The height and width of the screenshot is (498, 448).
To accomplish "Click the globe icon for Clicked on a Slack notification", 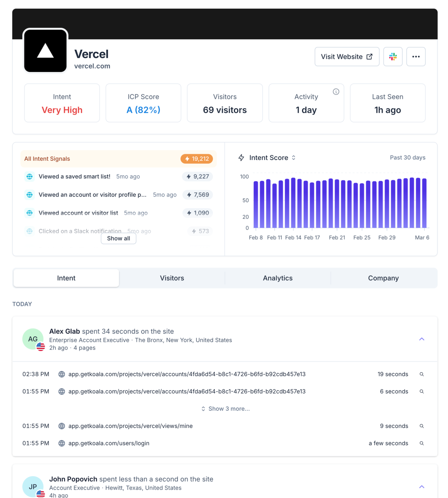I will coord(29,231).
